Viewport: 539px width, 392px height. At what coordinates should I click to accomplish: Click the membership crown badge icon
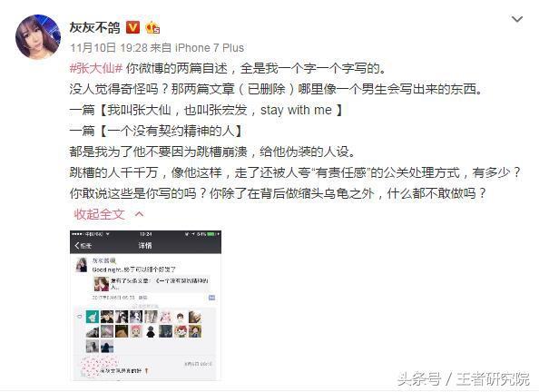(152, 27)
